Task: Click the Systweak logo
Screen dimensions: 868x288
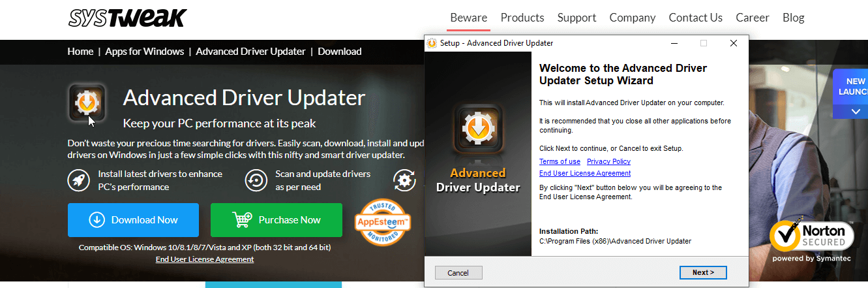Action: coord(127,18)
